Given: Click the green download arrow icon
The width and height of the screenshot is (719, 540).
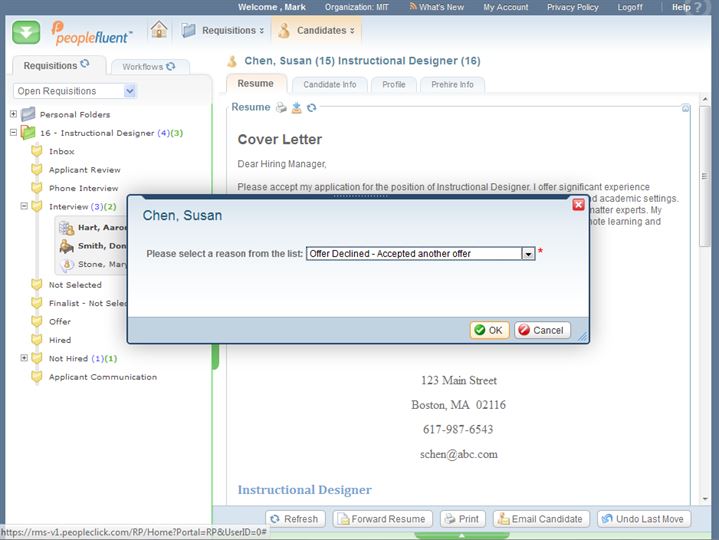Looking at the screenshot, I should [x=27, y=31].
